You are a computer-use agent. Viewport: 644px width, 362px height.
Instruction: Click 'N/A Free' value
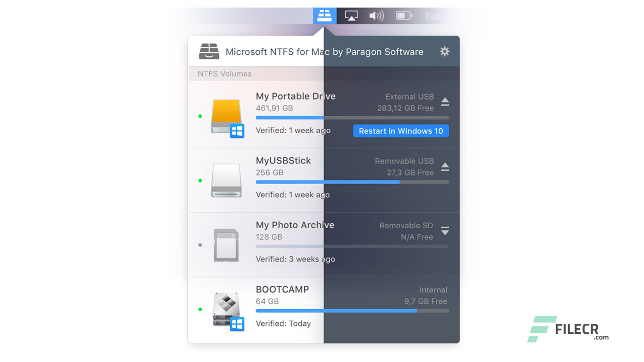(x=417, y=237)
